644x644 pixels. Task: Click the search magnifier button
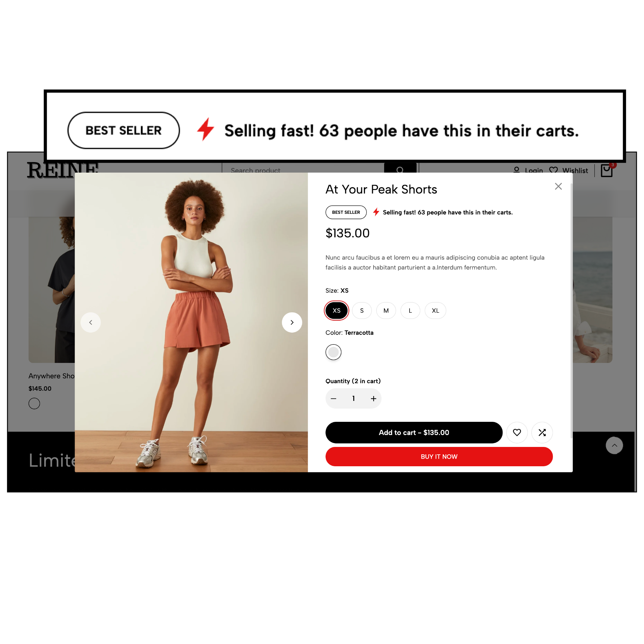click(400, 168)
